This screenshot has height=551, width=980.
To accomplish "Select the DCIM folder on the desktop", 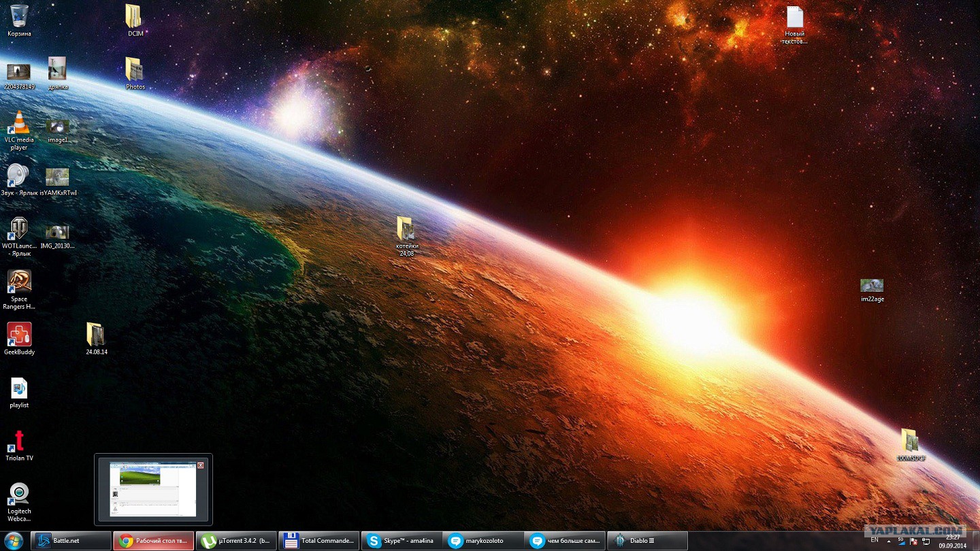I will click(x=135, y=20).
